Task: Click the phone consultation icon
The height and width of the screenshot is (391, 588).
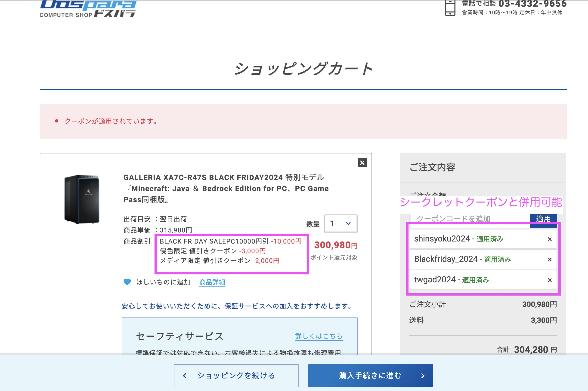Action: 450,8
